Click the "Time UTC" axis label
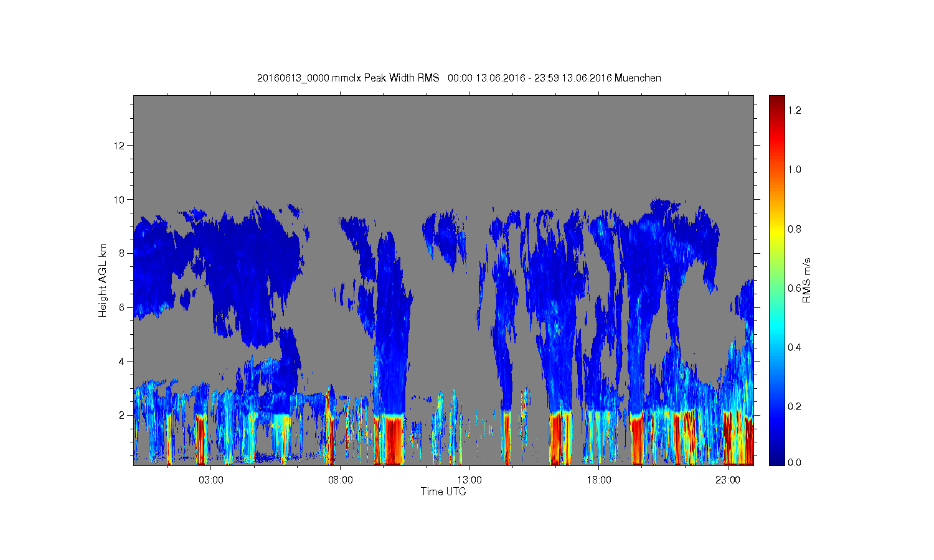Screen dimensions: 934x560 pyautogui.click(x=443, y=492)
